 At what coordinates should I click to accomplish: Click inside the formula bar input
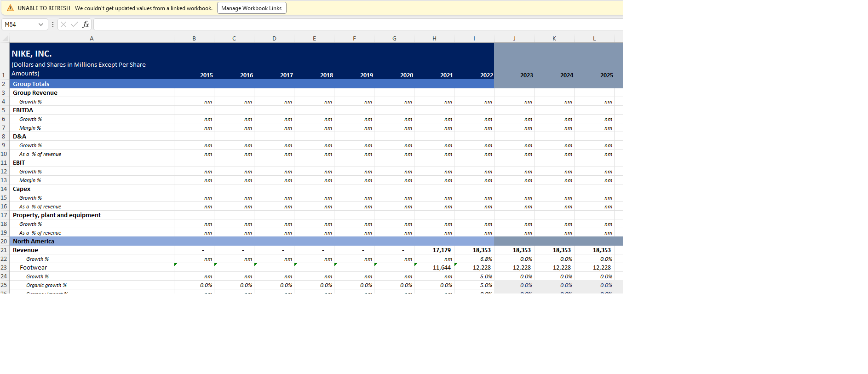click(358, 24)
